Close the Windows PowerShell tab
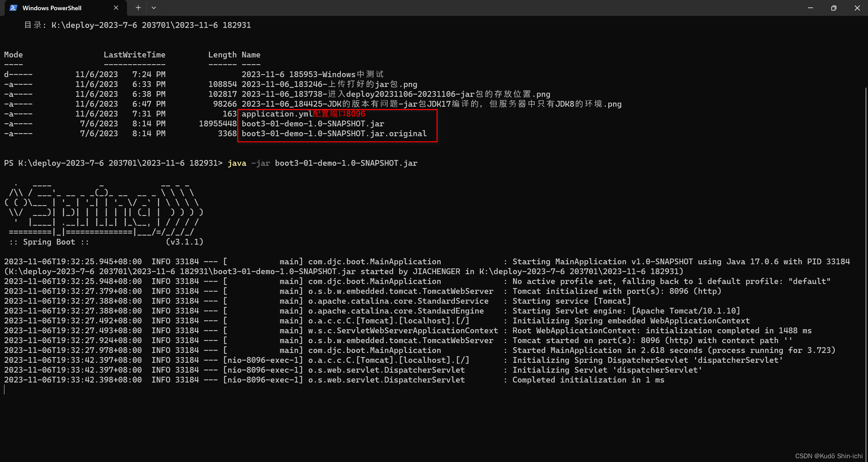This screenshot has height=462, width=868. pyautogui.click(x=116, y=8)
